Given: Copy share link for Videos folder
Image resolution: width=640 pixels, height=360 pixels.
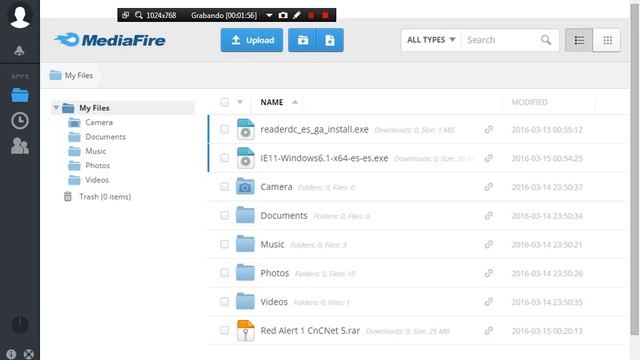Looking at the screenshot, I should click(x=489, y=302).
